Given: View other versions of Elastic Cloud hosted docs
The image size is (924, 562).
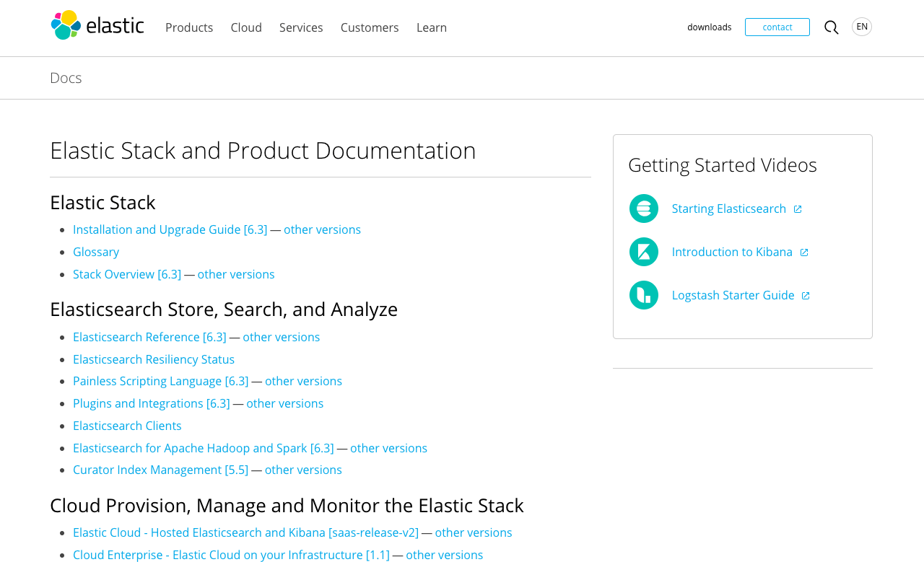Looking at the screenshot, I should coord(474,532).
